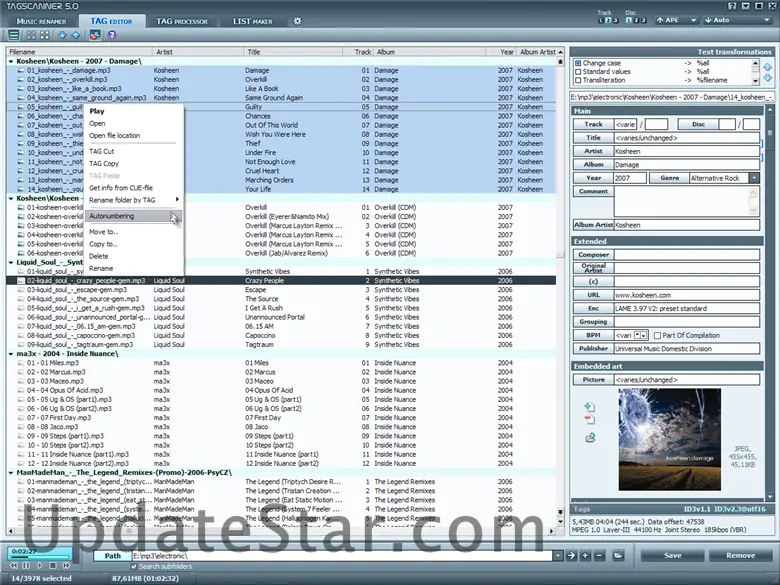Enable Transliteration transformation
Image resolution: width=780 pixels, height=585 pixels.
(578, 80)
